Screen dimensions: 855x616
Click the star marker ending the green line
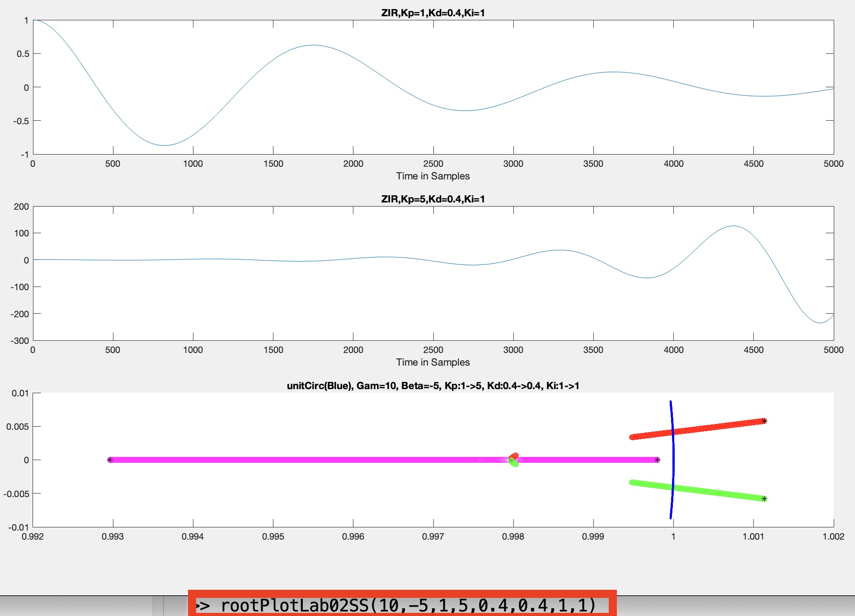click(764, 499)
